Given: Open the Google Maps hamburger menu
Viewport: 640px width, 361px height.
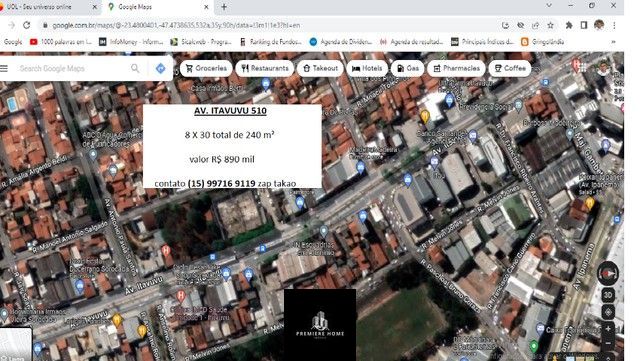Looking at the screenshot, I should (x=4, y=68).
